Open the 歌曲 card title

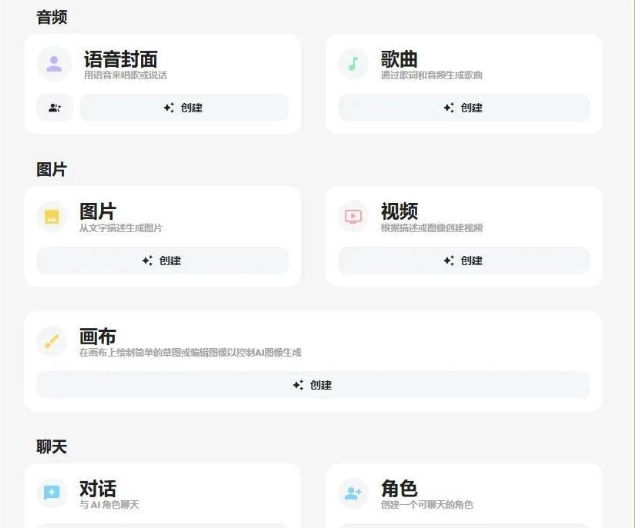399,59
